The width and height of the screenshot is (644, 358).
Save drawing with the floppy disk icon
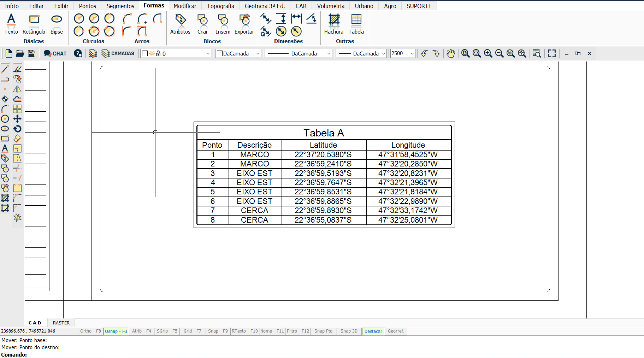31,53
